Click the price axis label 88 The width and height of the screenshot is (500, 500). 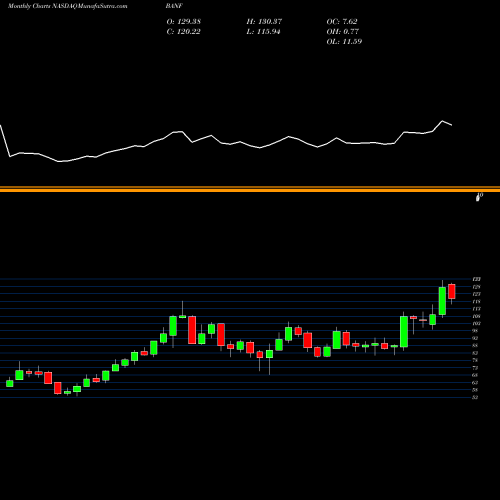[475, 345]
